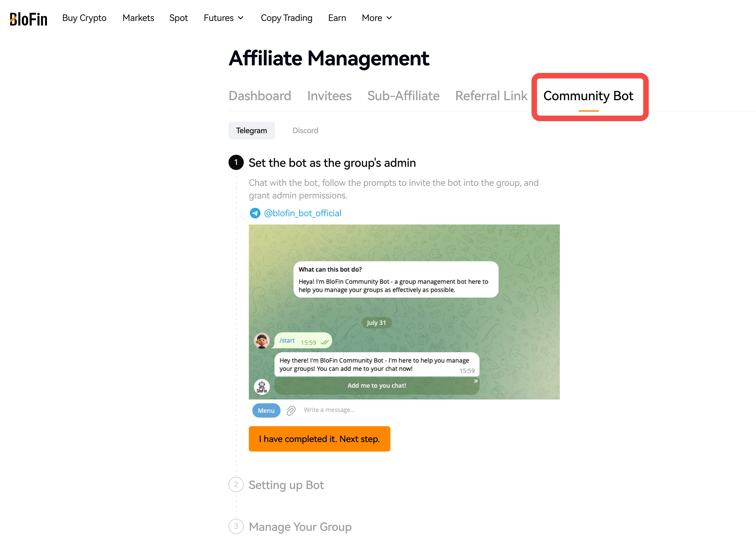Click the Telegram paper-plane icon
Screen dimensions: 756x549
pyautogui.click(x=255, y=213)
